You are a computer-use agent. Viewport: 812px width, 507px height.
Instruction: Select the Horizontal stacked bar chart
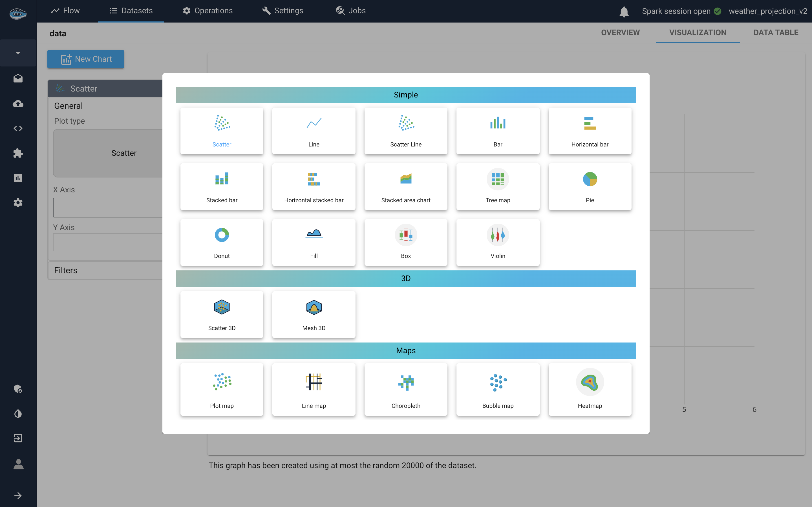click(314, 186)
